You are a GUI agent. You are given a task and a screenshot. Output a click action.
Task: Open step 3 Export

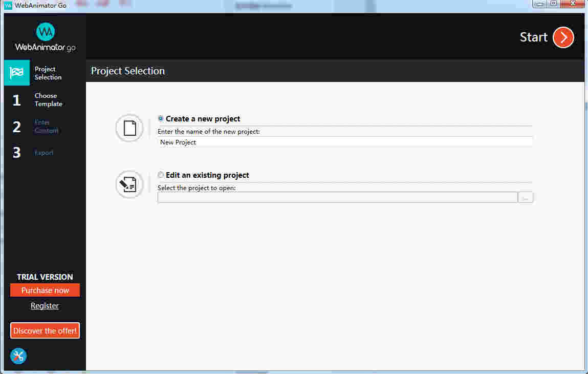(44, 153)
